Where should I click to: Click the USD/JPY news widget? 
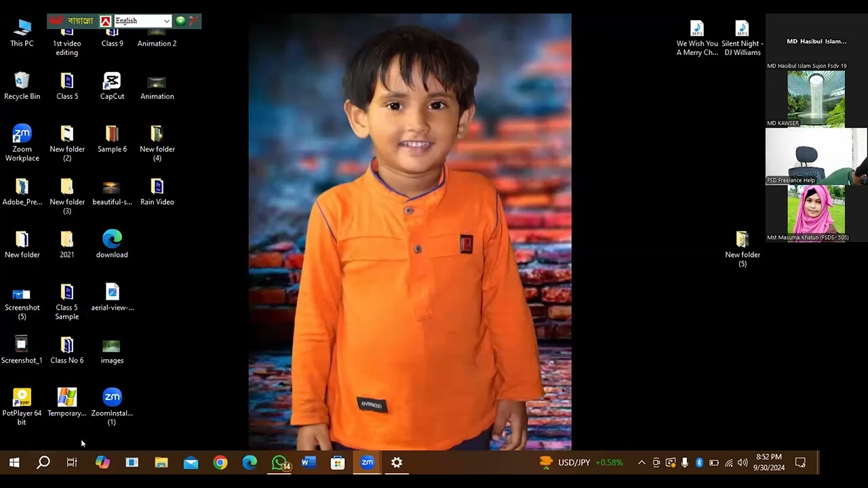581,462
